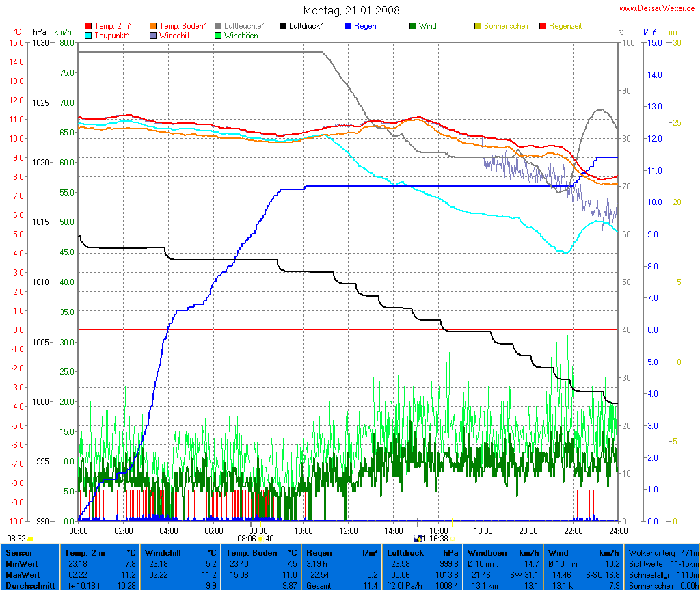
Task: Click the moon phase icon near 16:38
Action: coord(418,539)
